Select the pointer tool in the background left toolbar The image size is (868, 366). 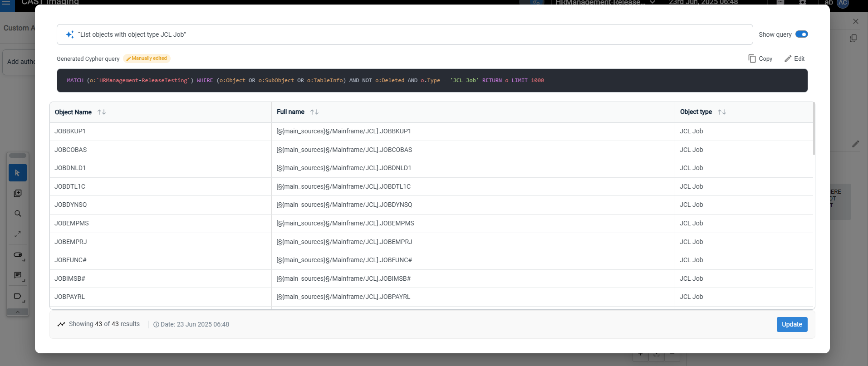18,173
